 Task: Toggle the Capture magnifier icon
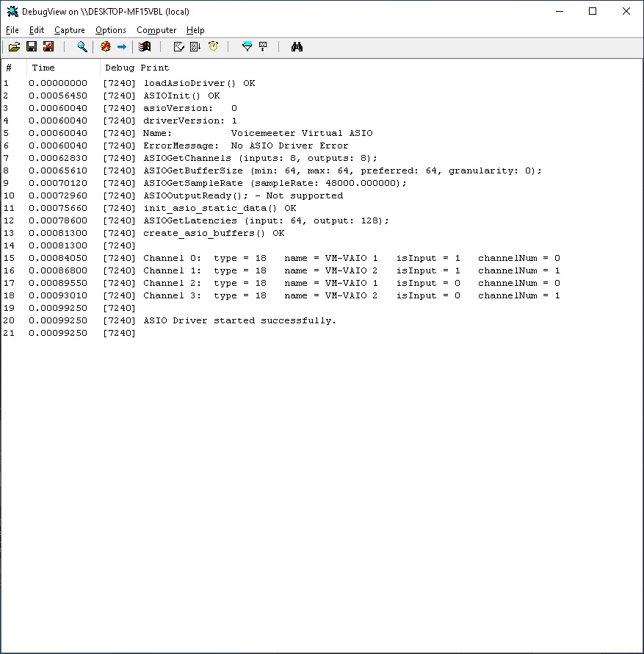tap(82, 47)
